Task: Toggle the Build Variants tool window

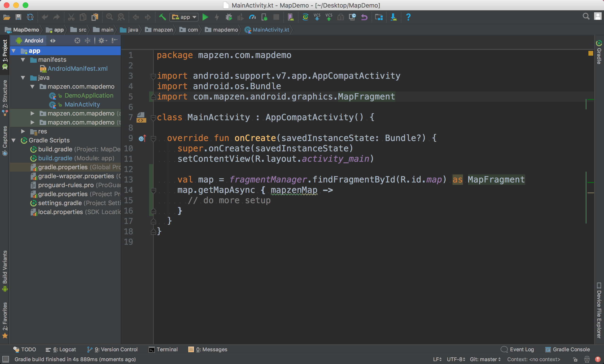Action: (5, 271)
